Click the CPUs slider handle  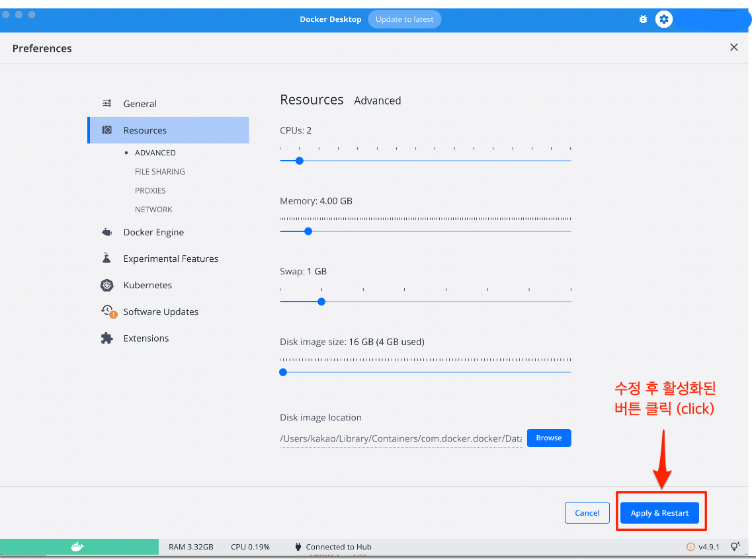click(x=300, y=161)
